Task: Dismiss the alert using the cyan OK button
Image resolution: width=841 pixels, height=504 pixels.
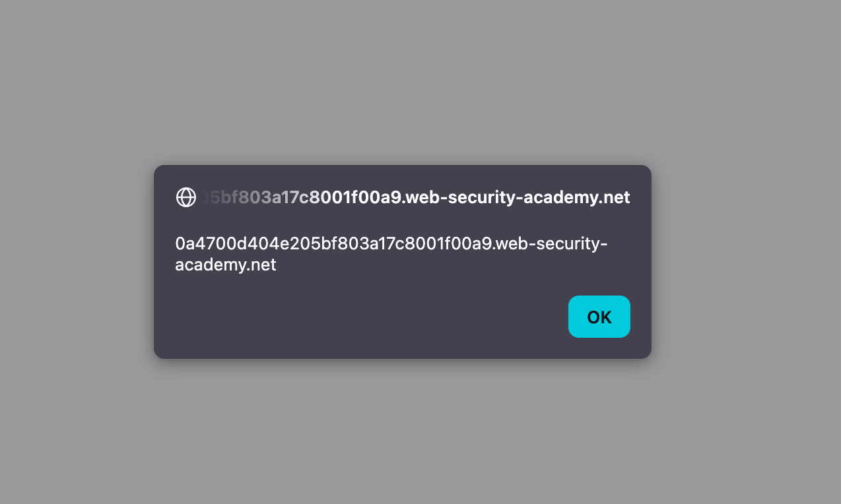Action: pyautogui.click(x=599, y=317)
